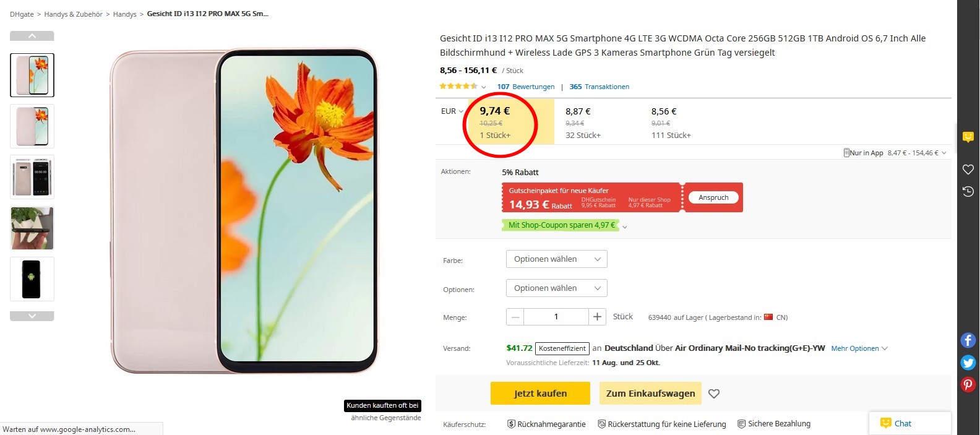Share product on Pinterest icon
This screenshot has width=980, height=435.
pyautogui.click(x=968, y=385)
